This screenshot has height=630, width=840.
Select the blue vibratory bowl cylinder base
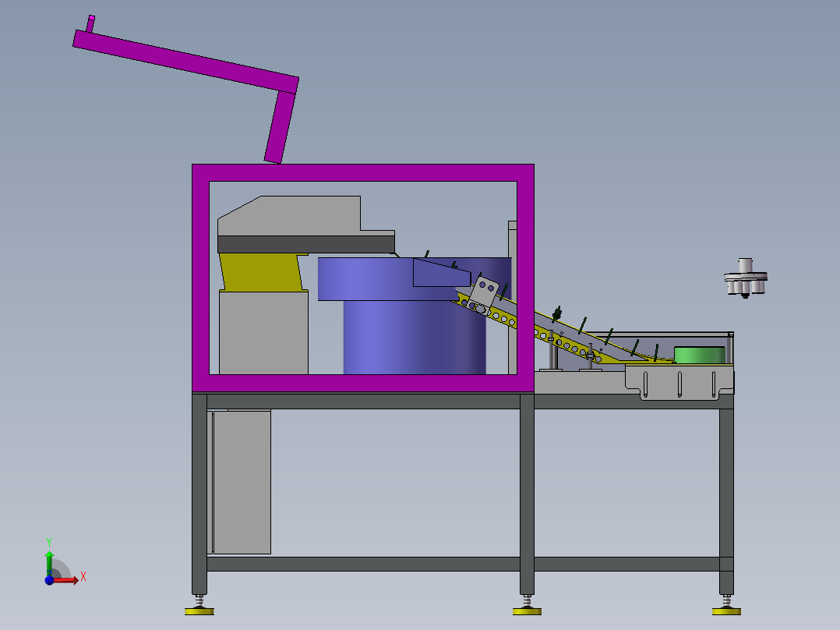(414, 337)
